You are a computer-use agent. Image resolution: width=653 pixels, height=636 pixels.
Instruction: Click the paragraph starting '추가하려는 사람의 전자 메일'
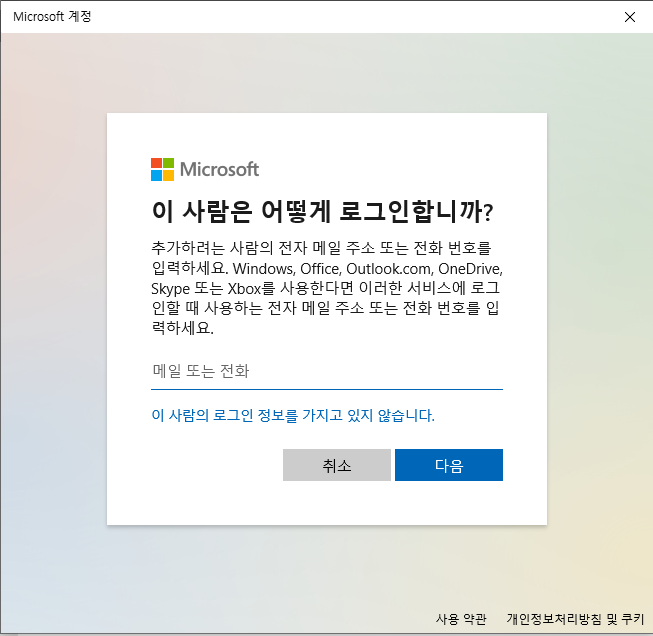click(327, 288)
